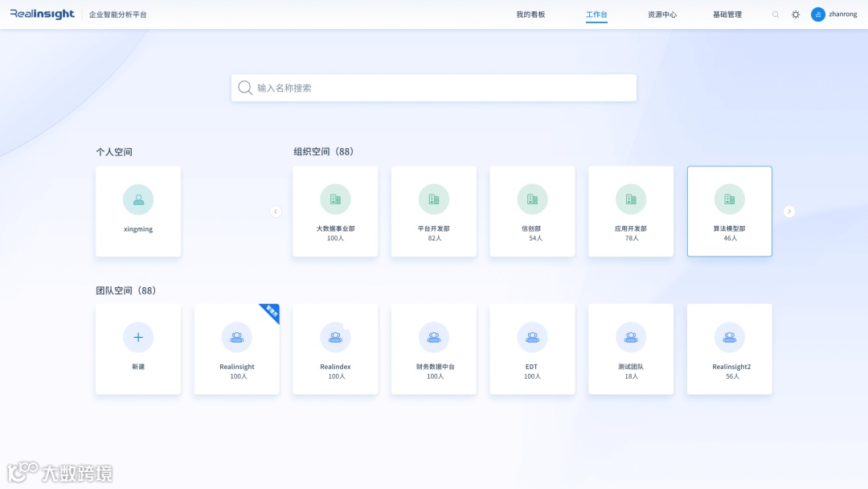
Task: Open the 资源中心 tab
Action: (x=662, y=14)
